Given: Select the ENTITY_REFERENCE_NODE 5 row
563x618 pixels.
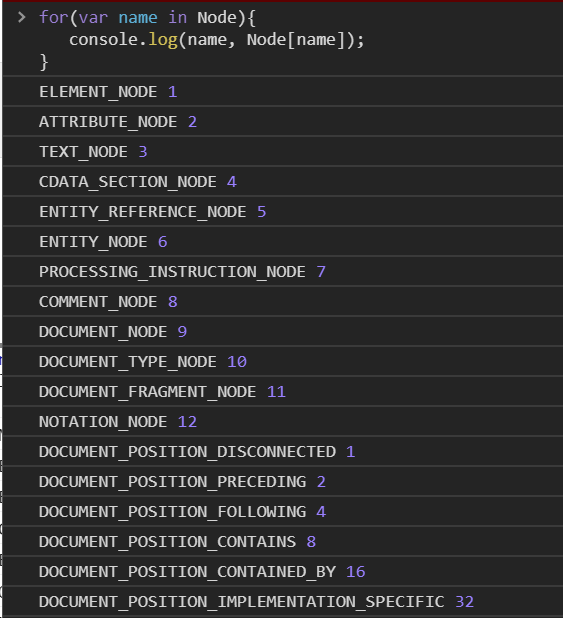Looking at the screenshot, I should coord(283,211).
